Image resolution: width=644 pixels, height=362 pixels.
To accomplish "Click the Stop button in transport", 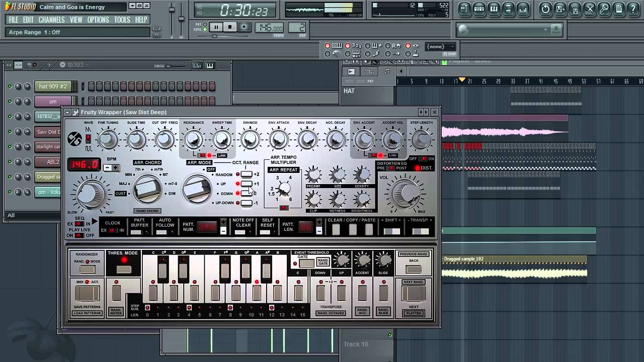I will [230, 27].
